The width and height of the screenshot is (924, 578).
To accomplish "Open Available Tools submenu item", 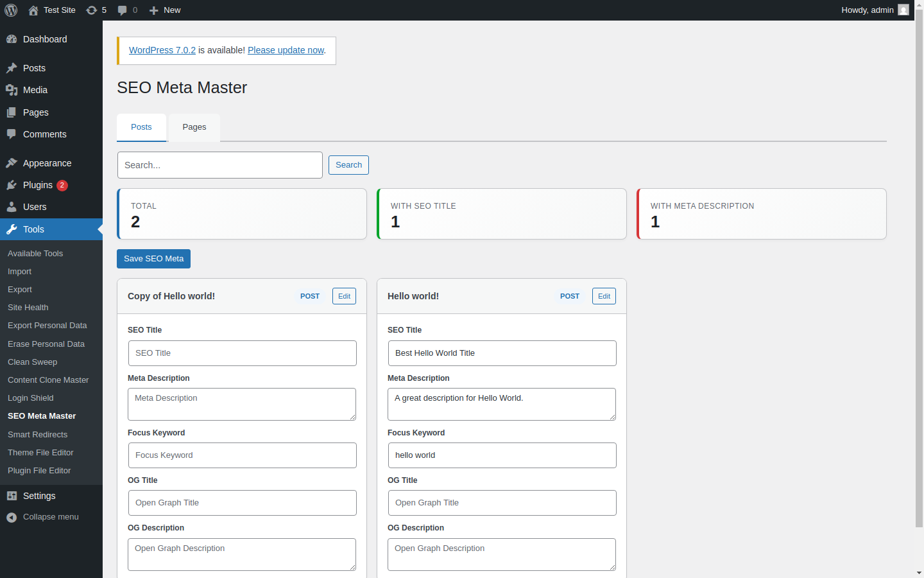I will pyautogui.click(x=35, y=254).
